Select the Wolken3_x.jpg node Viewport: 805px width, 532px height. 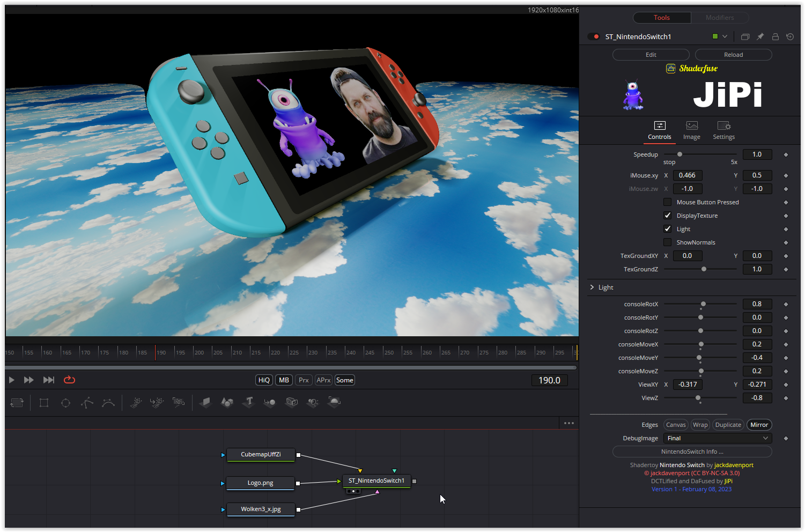[261, 509]
